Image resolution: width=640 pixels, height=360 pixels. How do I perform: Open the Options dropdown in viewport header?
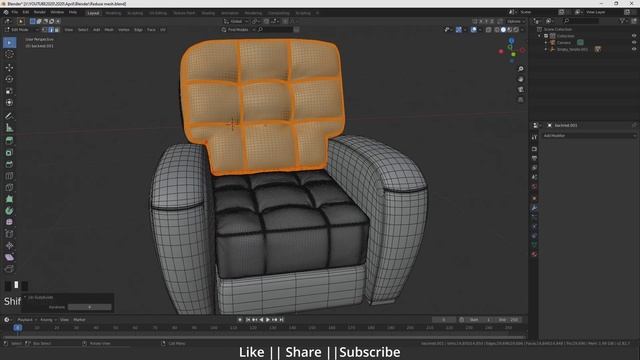pyautogui.click(x=516, y=21)
